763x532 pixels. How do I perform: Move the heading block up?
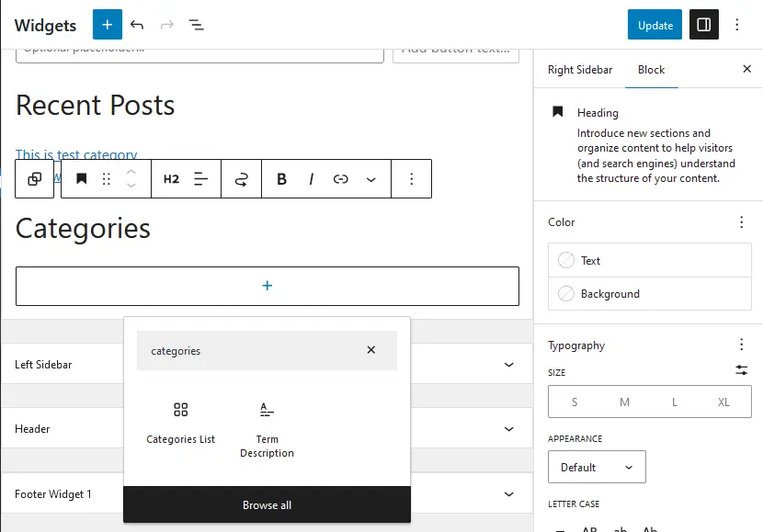click(x=131, y=172)
